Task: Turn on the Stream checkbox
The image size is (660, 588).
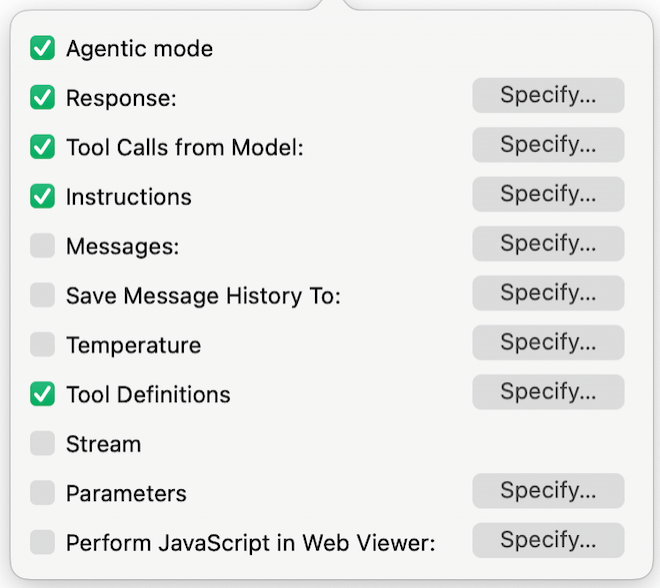Action: pyautogui.click(x=42, y=443)
